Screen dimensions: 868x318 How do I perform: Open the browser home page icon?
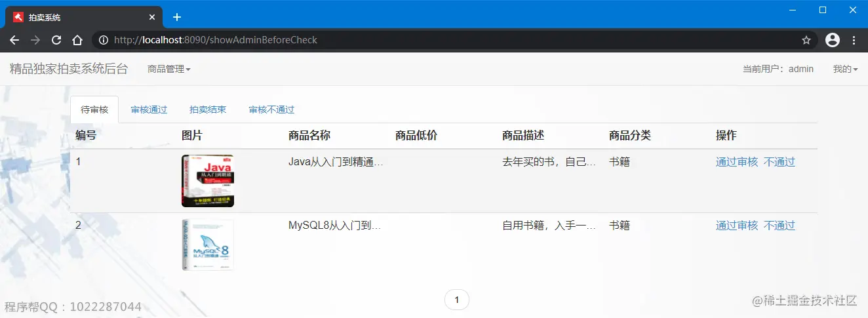[77, 40]
